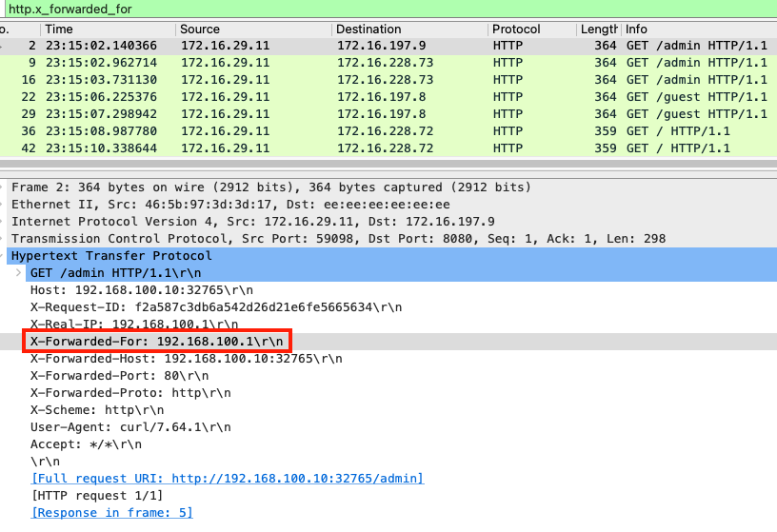Click the Length column header

coord(599,30)
